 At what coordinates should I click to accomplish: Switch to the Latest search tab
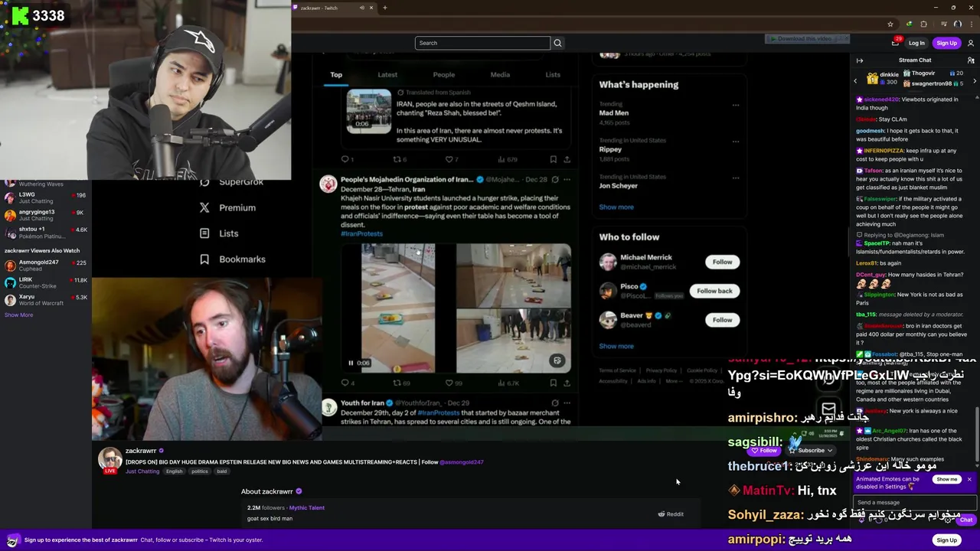[387, 75]
